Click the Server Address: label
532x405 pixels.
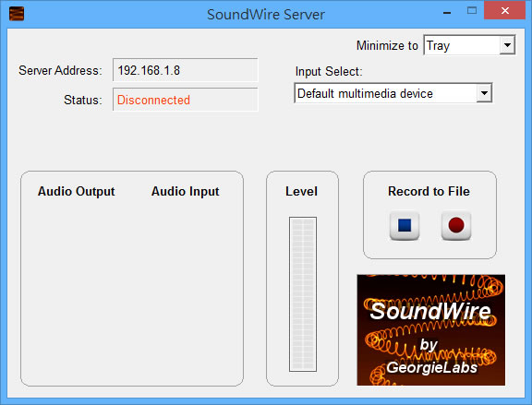coord(60,70)
